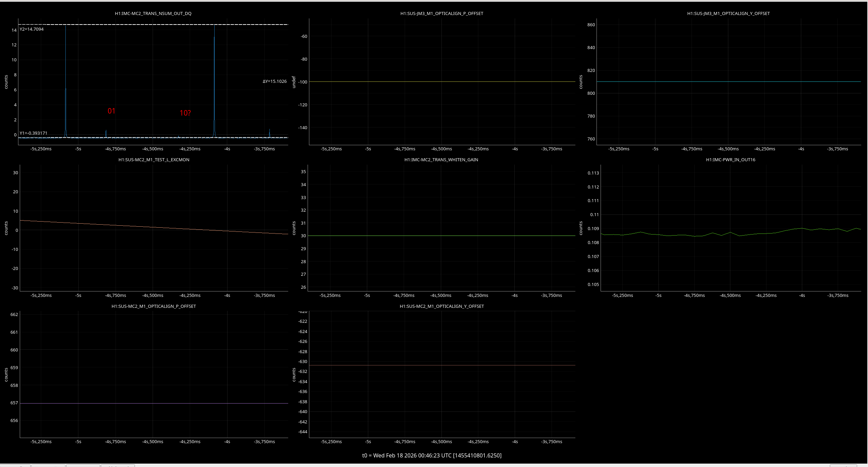Viewport: 868px width, 467px height.
Task: Click the H1:SUS-MC2_M1_TEST_L_EXCMON plot title
Action: click(x=154, y=160)
